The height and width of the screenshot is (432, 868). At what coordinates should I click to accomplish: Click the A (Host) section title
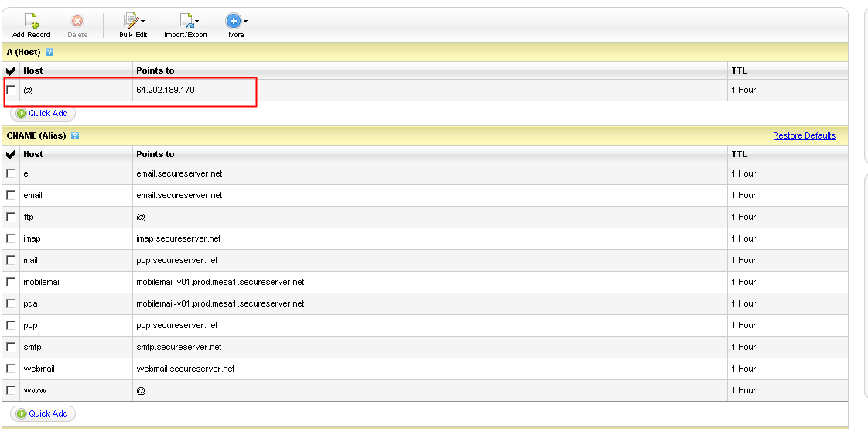(x=24, y=52)
